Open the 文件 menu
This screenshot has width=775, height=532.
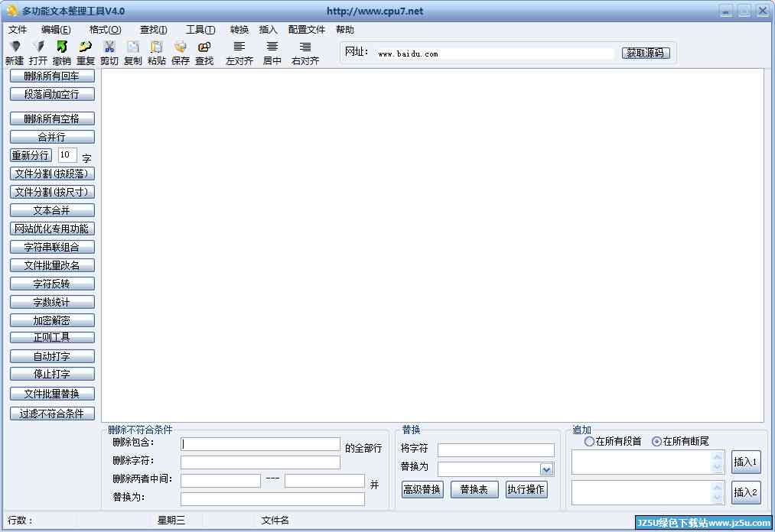point(18,30)
